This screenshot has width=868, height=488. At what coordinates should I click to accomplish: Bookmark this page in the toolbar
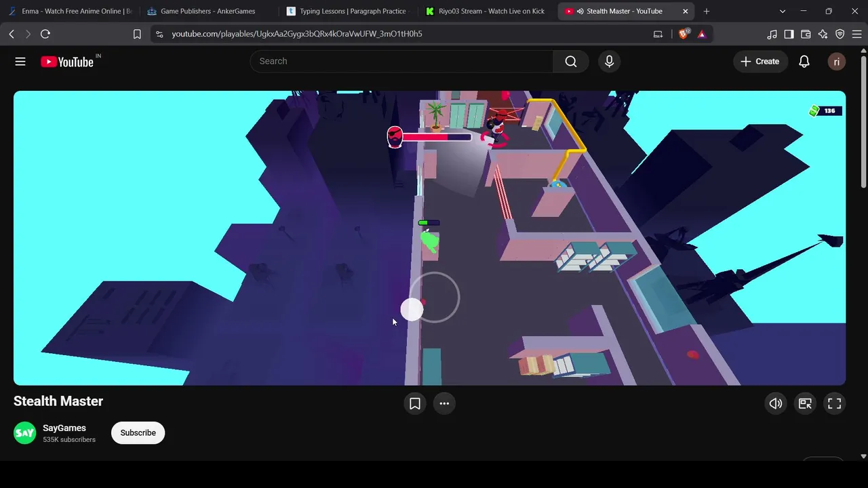coord(137,34)
